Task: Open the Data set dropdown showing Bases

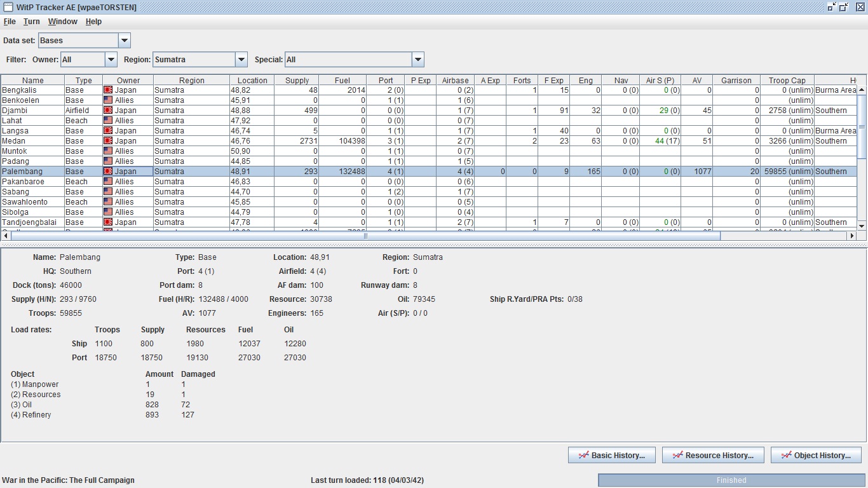Action: pos(85,40)
